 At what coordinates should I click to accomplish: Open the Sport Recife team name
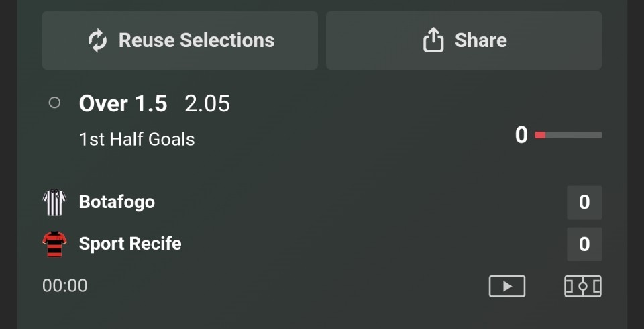(130, 243)
